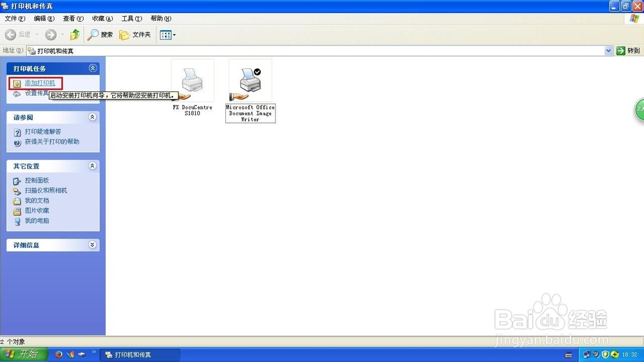Image resolution: width=644 pixels, height=362 pixels.
Task: Open My Pictures (图片收藏) link
Action: 37,211
